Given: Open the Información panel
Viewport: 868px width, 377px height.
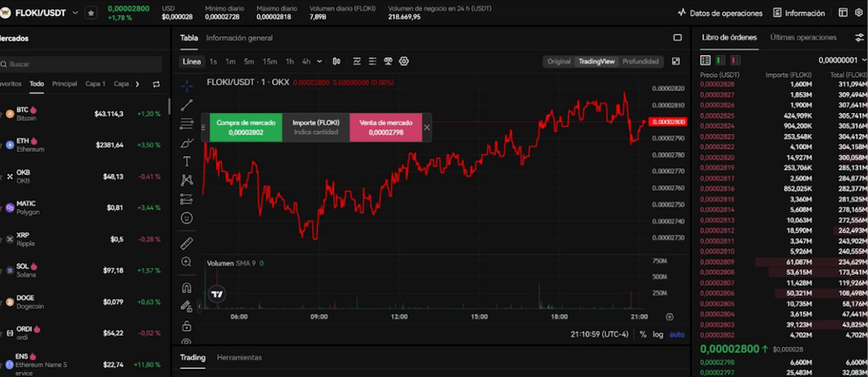Looking at the screenshot, I should [799, 13].
